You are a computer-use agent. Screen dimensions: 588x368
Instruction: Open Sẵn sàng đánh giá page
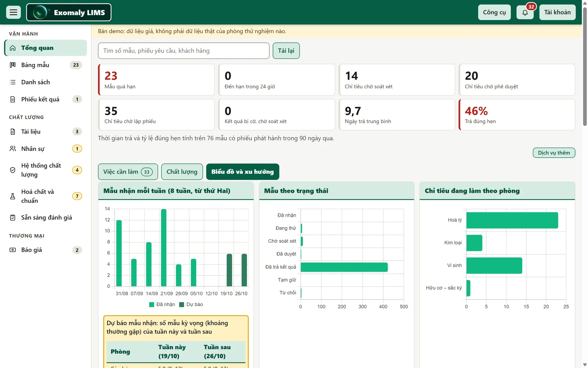46,217
